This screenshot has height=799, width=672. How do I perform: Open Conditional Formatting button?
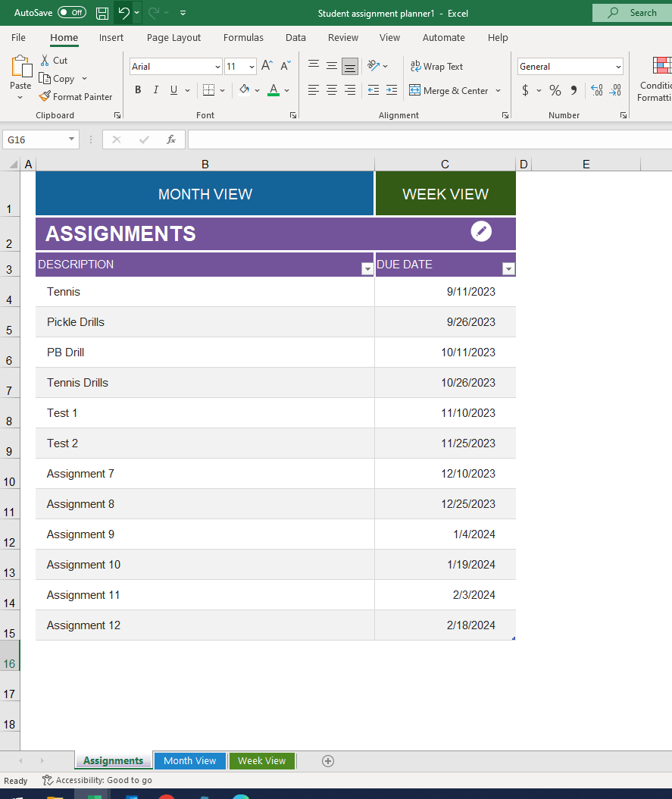655,79
